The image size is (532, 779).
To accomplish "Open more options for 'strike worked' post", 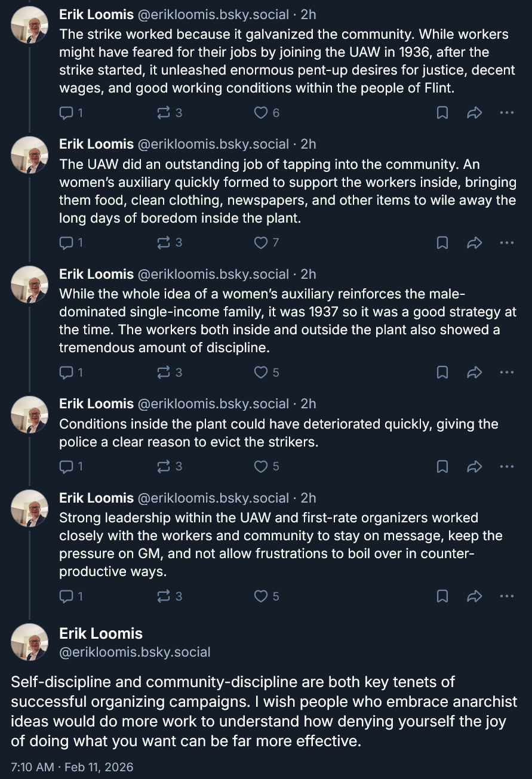I will (x=506, y=113).
